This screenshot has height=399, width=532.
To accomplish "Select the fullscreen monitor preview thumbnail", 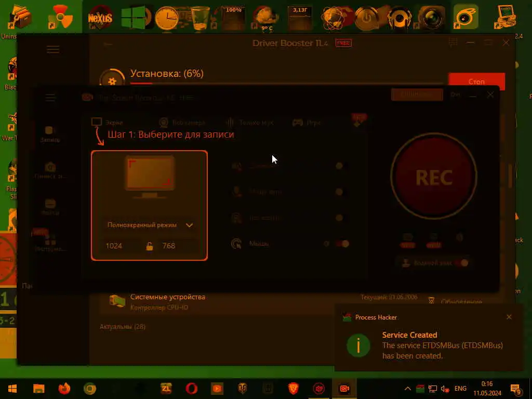I will (x=150, y=177).
